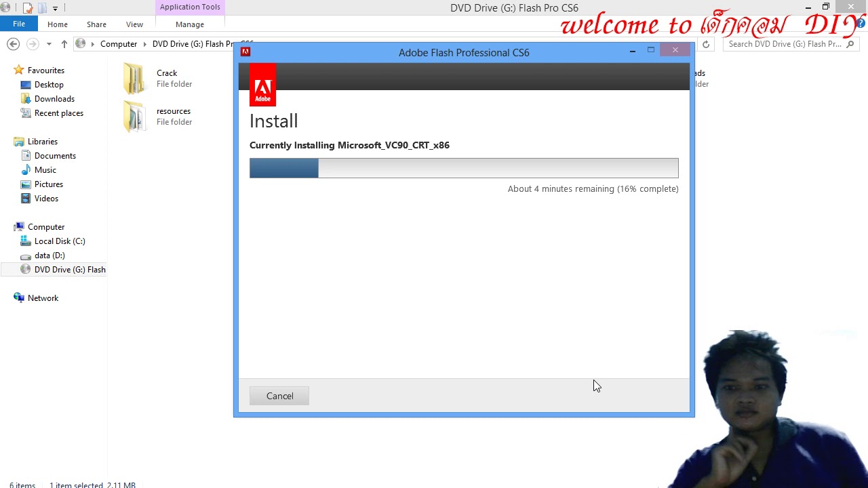The width and height of the screenshot is (868, 488).
Task: Select the resources folder icon
Action: (x=134, y=117)
